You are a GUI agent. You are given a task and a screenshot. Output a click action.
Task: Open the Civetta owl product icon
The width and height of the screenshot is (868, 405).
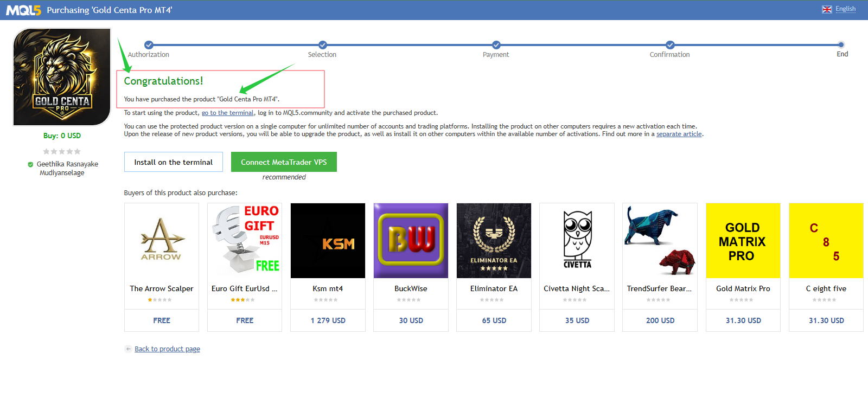point(577,241)
